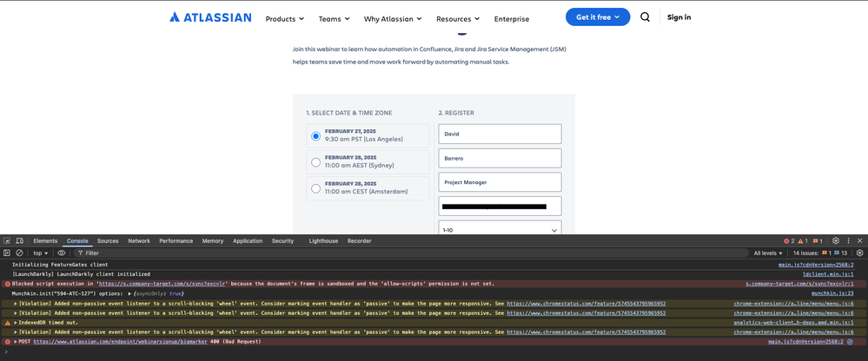This screenshot has width=868, height=361.
Task: Open the bigmarker POST endpoint URL
Action: [120, 342]
